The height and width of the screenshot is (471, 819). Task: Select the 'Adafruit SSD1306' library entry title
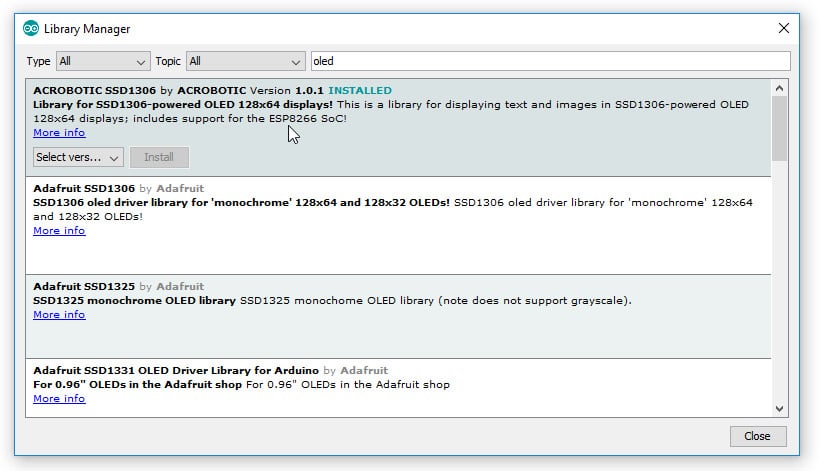tap(84, 189)
